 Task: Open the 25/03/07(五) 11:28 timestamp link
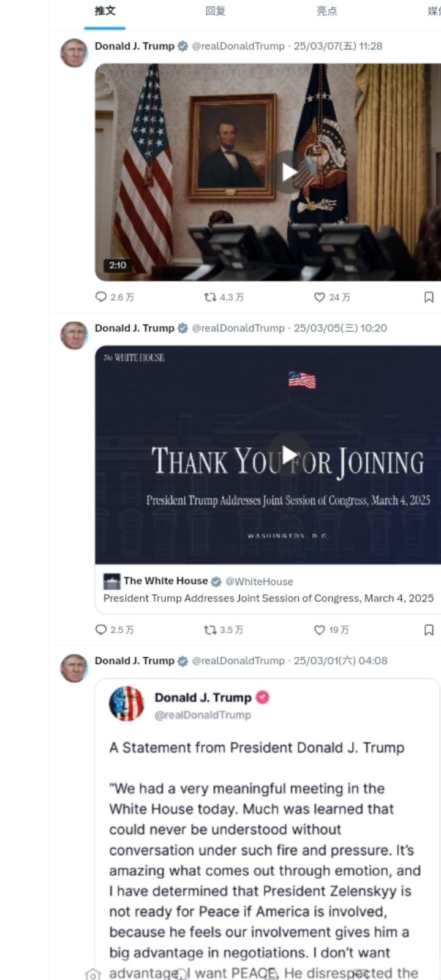[x=338, y=46]
